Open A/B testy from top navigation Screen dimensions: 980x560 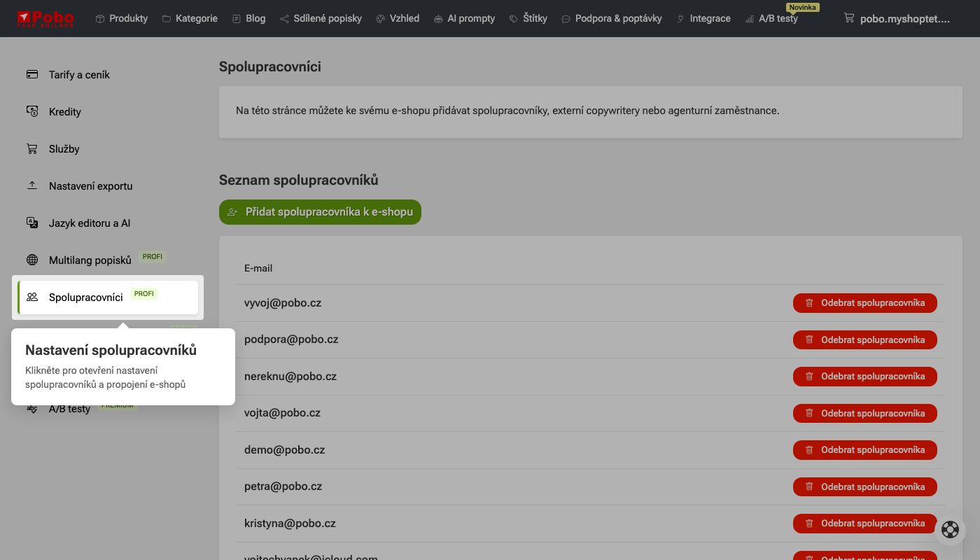pos(771,18)
